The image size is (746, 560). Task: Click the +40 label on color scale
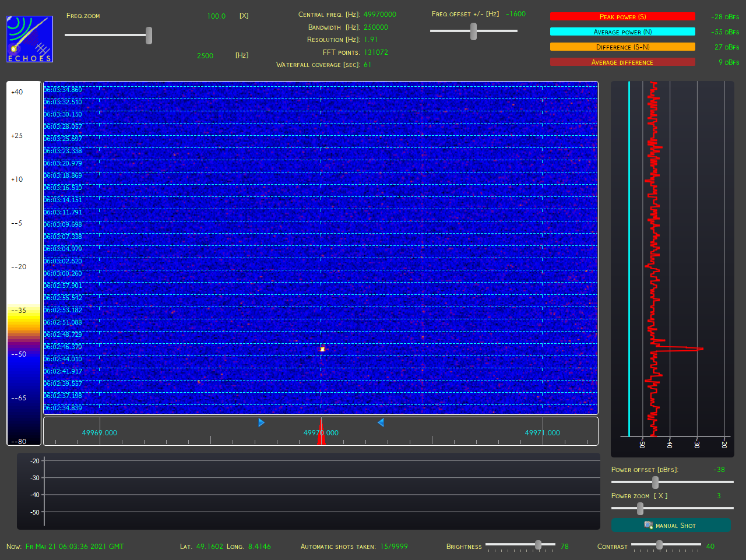click(x=17, y=92)
